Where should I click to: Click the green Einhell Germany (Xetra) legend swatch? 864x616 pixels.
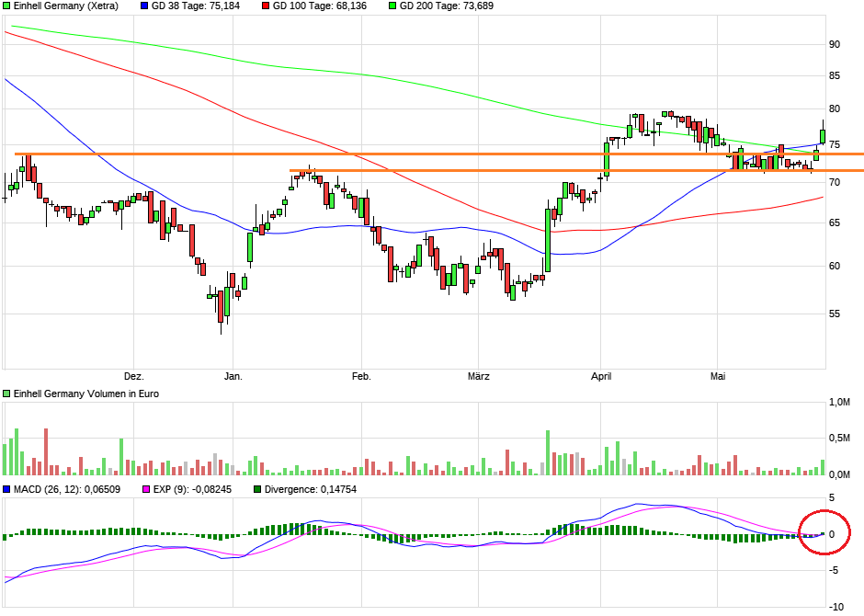click(7, 6)
